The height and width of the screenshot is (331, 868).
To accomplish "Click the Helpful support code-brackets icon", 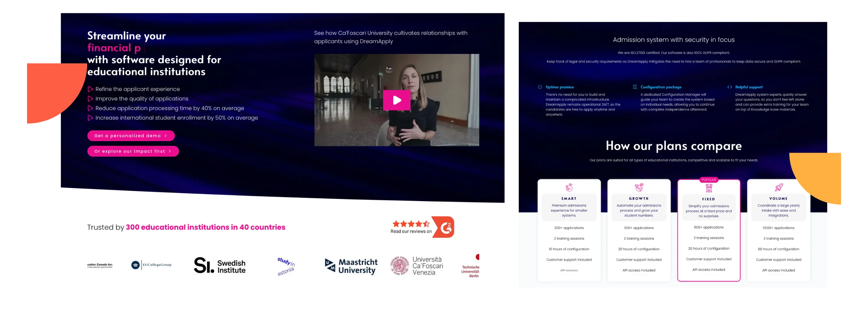I will point(730,87).
